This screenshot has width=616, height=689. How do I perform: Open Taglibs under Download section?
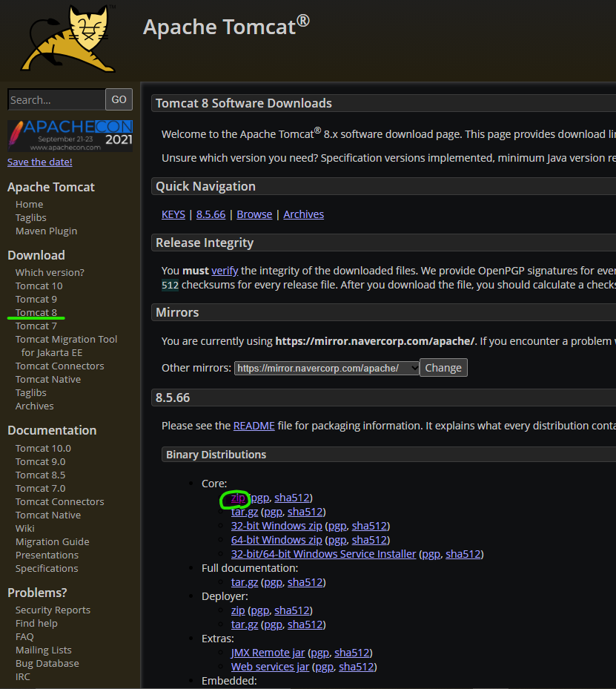(x=30, y=393)
